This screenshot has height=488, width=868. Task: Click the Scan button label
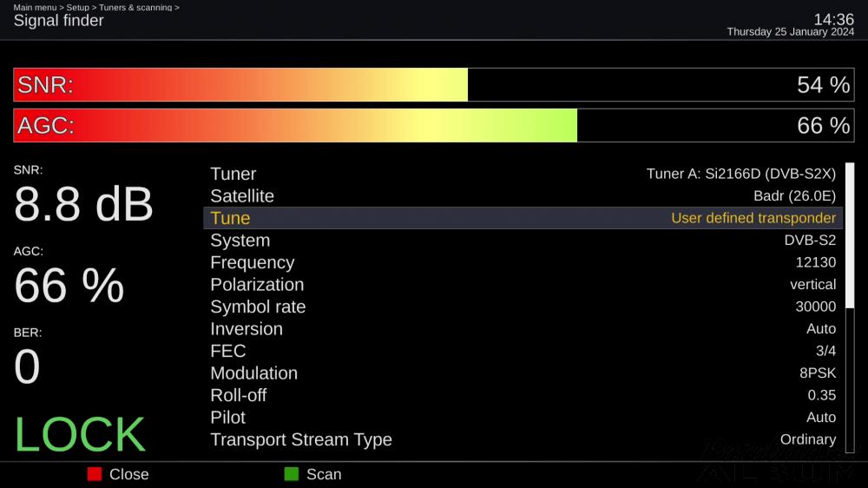pos(324,474)
